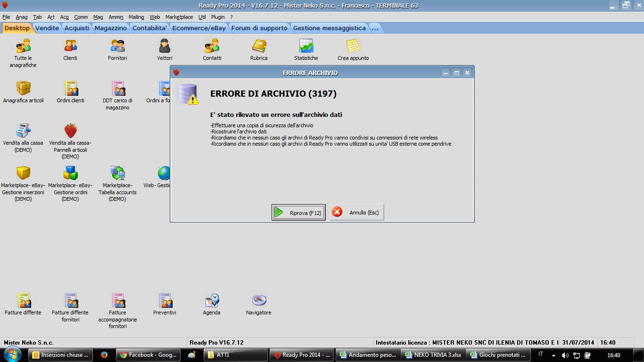The width and height of the screenshot is (644, 362).
Task: Click the '...' more tabs tab
Action: 375,28
